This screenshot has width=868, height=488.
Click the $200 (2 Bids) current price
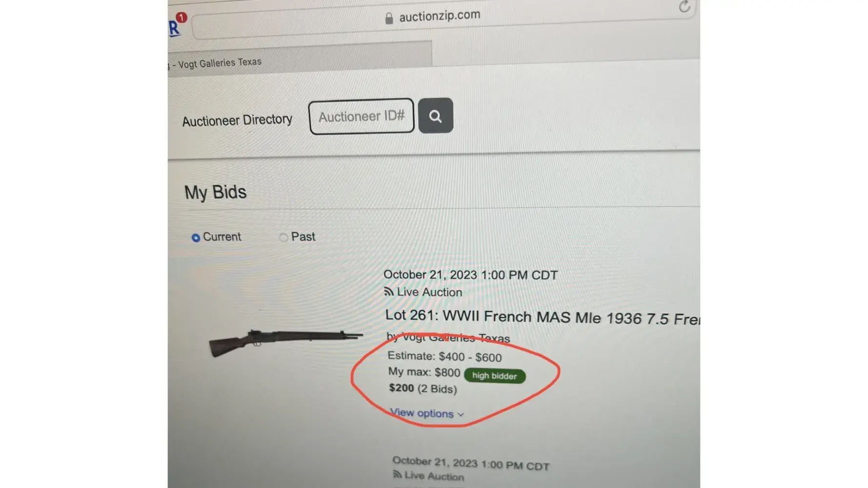pos(423,388)
